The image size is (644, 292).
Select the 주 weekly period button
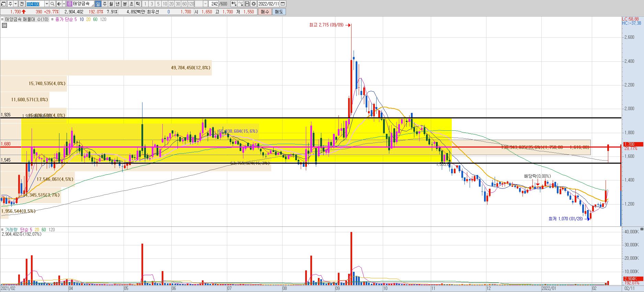pyautogui.click(x=105, y=4)
